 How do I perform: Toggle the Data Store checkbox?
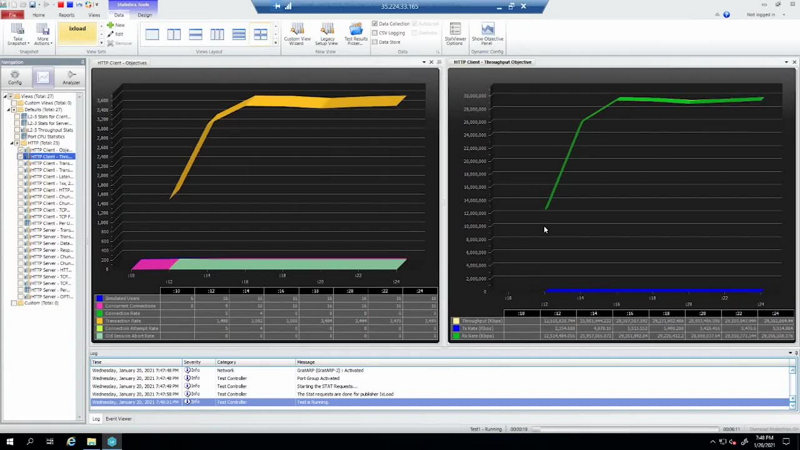375,42
